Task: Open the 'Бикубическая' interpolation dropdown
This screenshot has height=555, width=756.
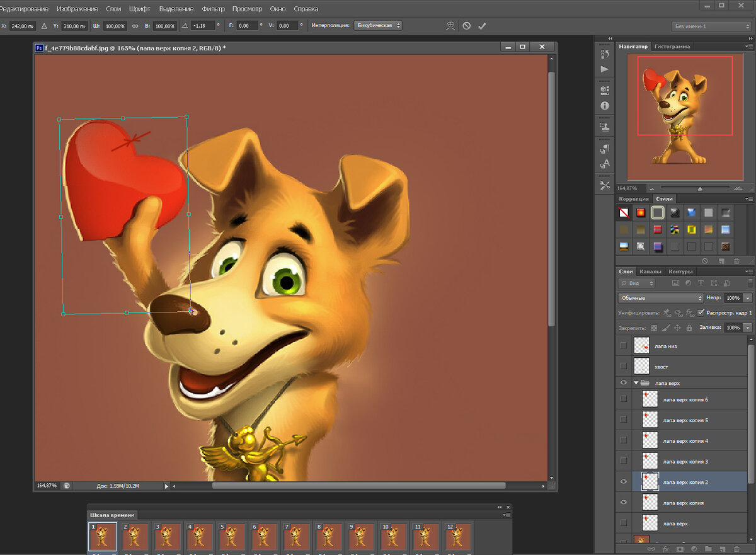Action: [x=378, y=26]
